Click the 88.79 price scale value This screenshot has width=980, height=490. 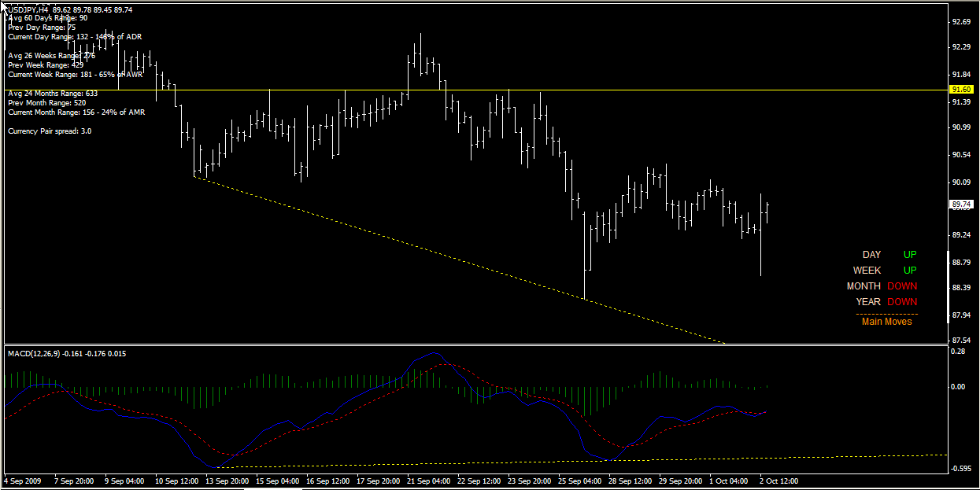coord(960,263)
